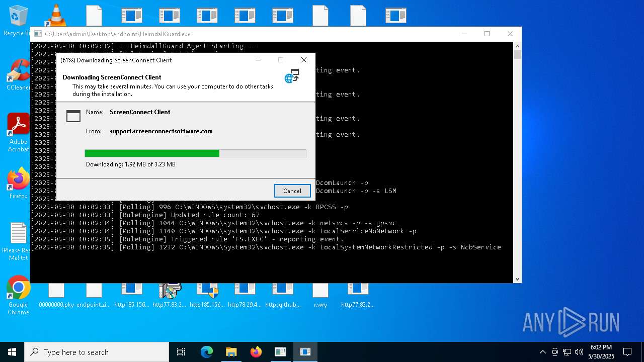Click console line 'Triggered rule FS.EXEC'
This screenshot has width=644, height=362.
[187, 239]
